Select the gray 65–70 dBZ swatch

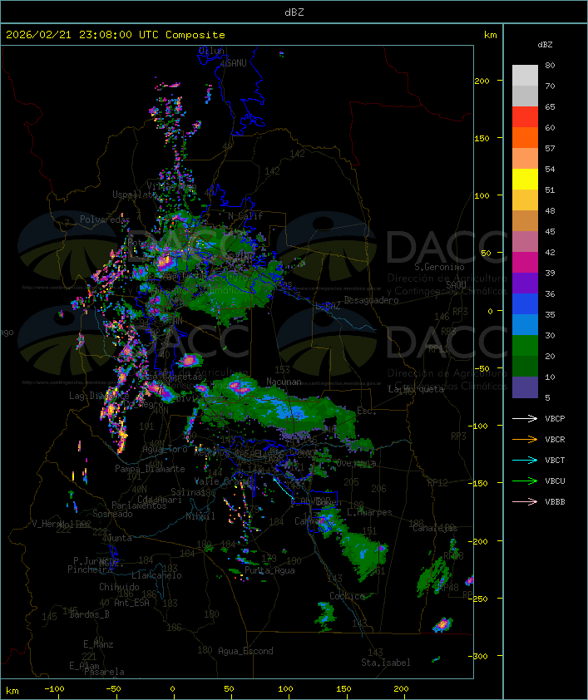525,96
